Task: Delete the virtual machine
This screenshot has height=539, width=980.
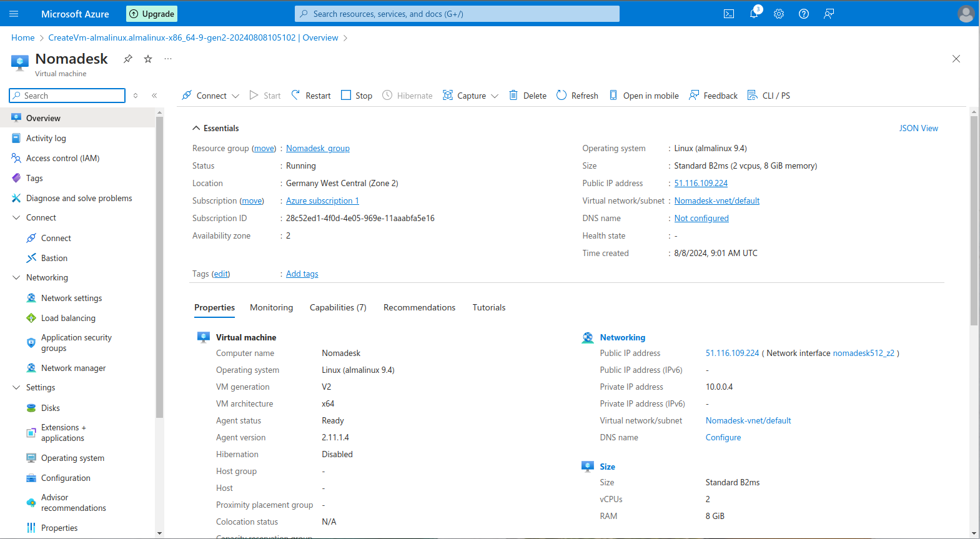Action: click(528, 96)
